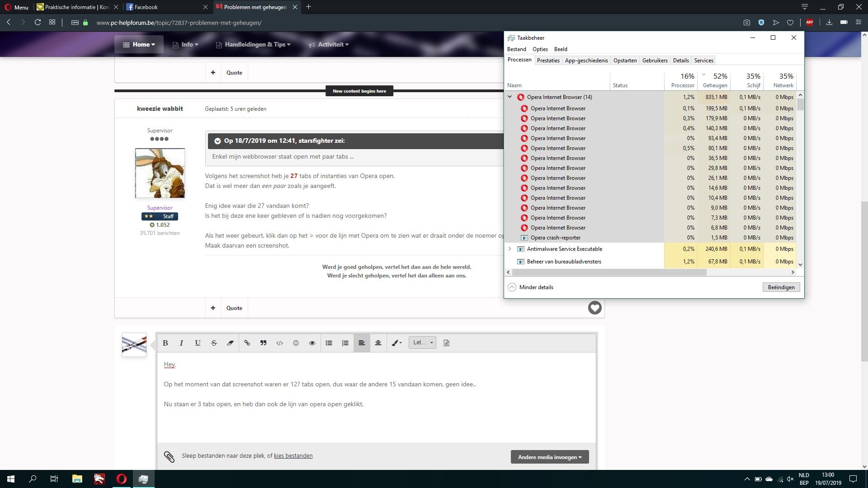
Task: Expand the Antimalware Service Executable row
Action: pos(509,249)
